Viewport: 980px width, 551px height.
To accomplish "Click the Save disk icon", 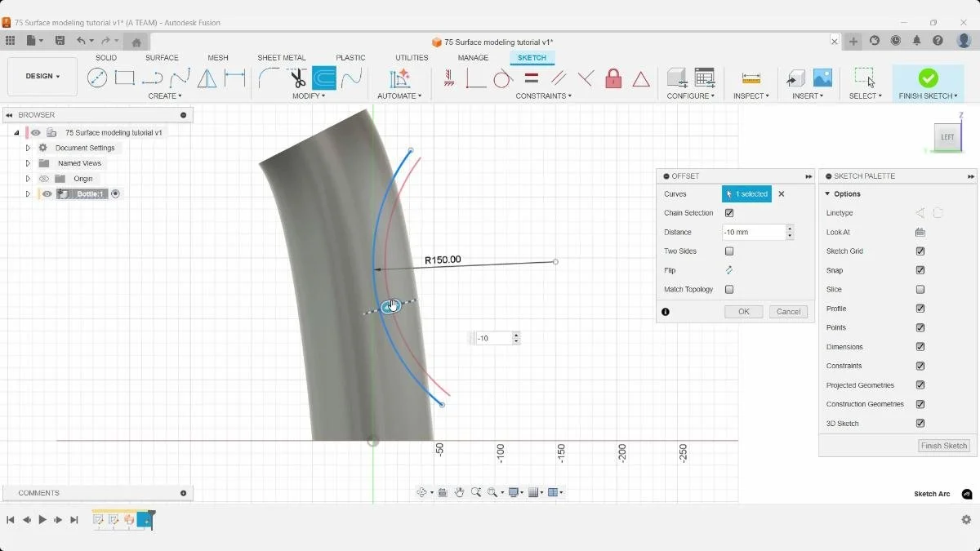I will [x=60, y=40].
